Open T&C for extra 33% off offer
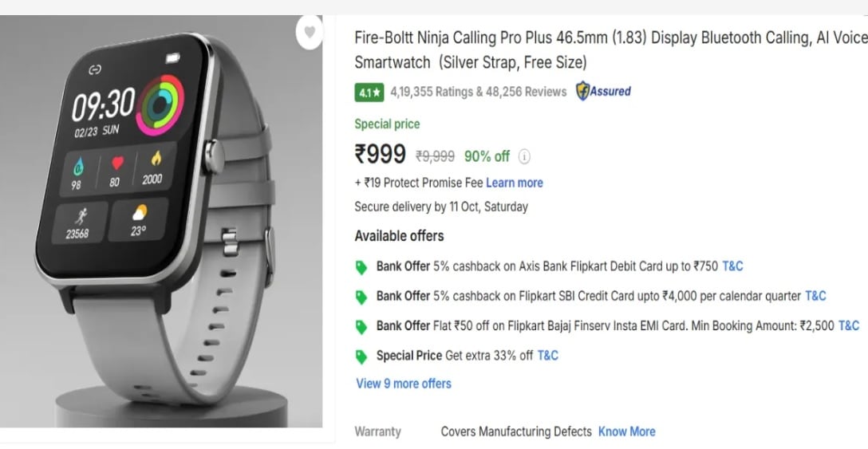868x449 pixels. click(x=547, y=356)
